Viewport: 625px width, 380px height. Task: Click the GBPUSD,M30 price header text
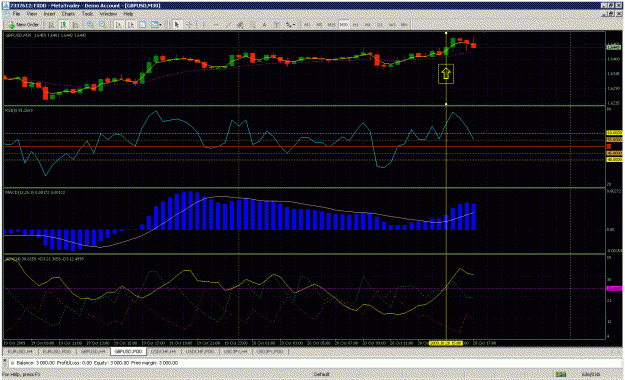click(45, 35)
